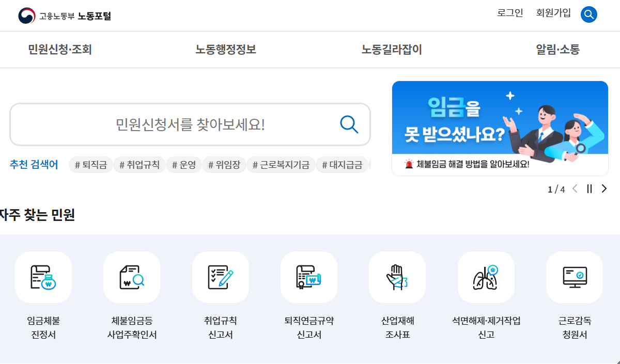
Task: Open 석면해제·제거작업 신고 lungs icon
Action: (x=486, y=277)
